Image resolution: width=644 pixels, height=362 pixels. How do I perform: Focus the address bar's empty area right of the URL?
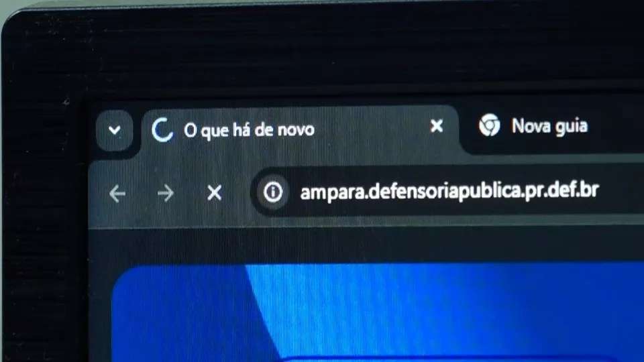(623, 190)
